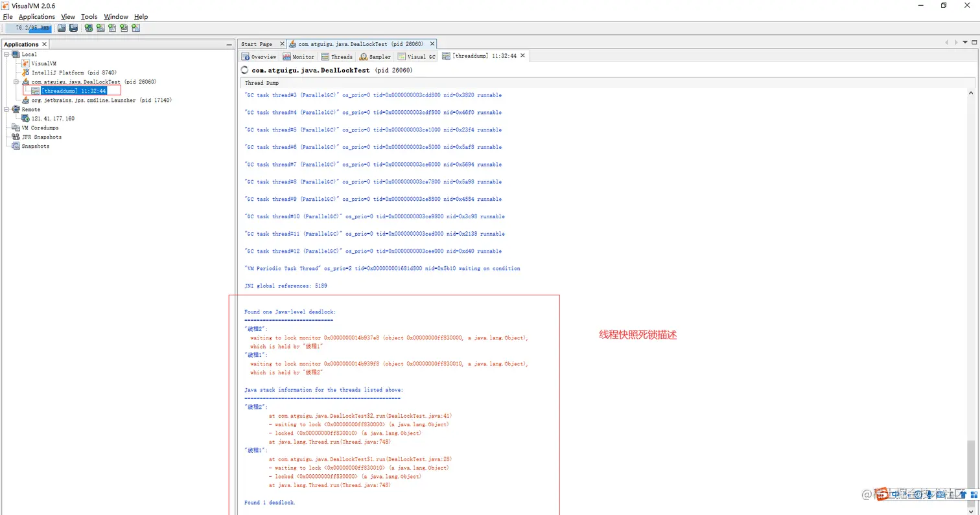Click the Save disk icon in the toolbar
980x515 pixels.
pos(73,28)
